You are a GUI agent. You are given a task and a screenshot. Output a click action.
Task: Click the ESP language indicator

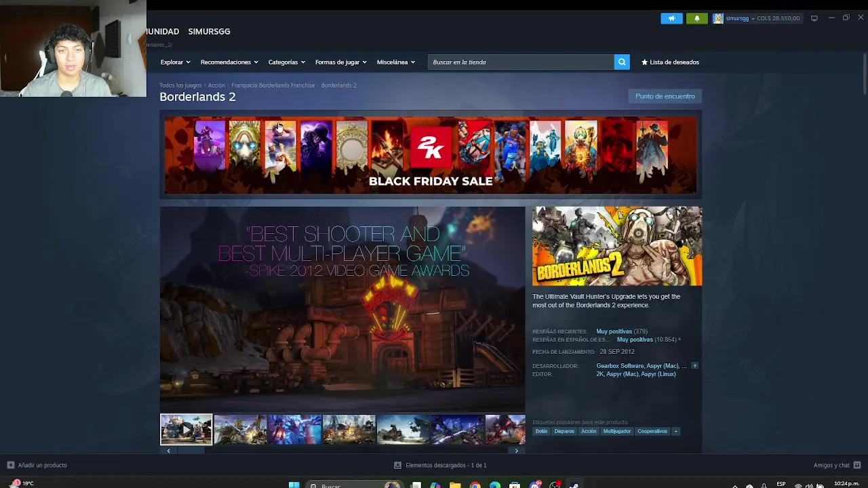pos(781,484)
